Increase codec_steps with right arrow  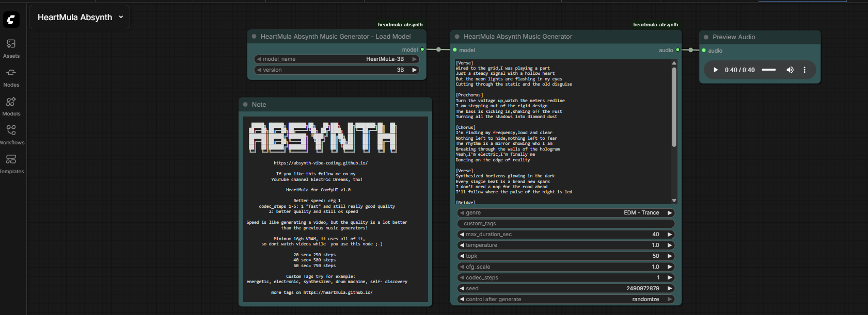coord(670,277)
